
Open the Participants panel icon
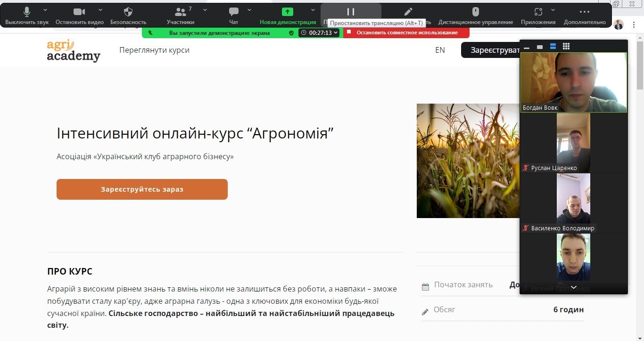(180, 12)
